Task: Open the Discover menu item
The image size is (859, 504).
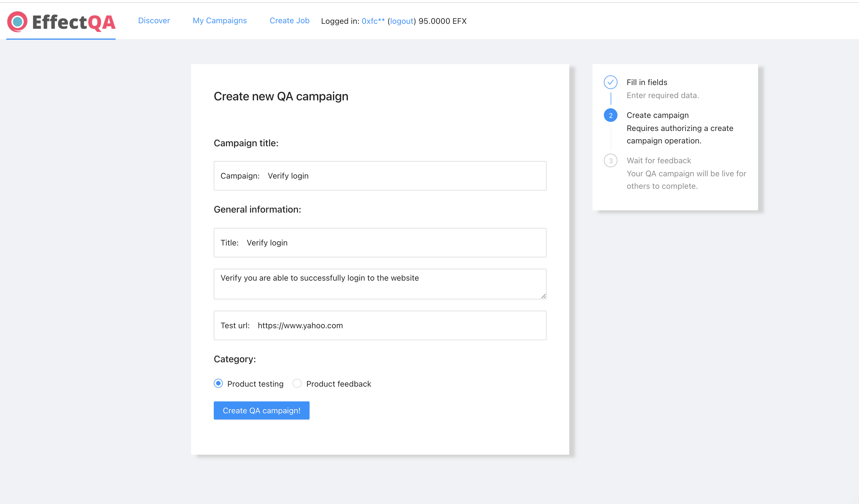Action: point(154,21)
